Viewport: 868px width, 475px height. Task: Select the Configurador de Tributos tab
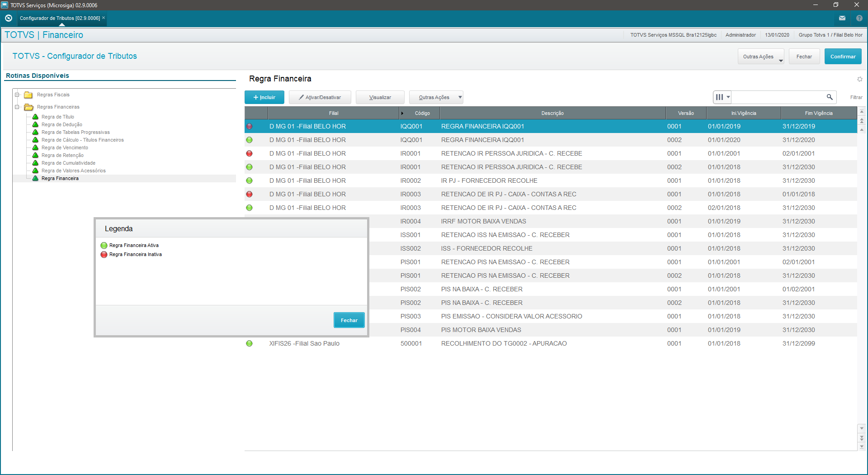[60, 18]
